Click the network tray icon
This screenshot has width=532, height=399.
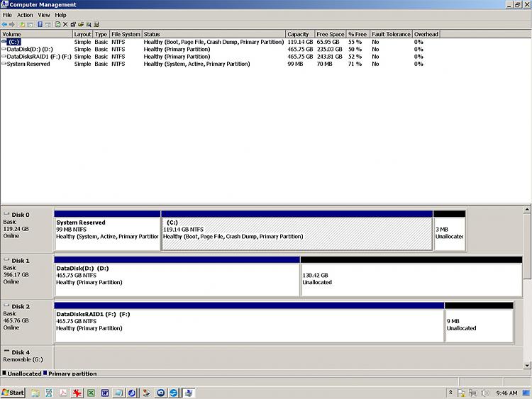473,393
